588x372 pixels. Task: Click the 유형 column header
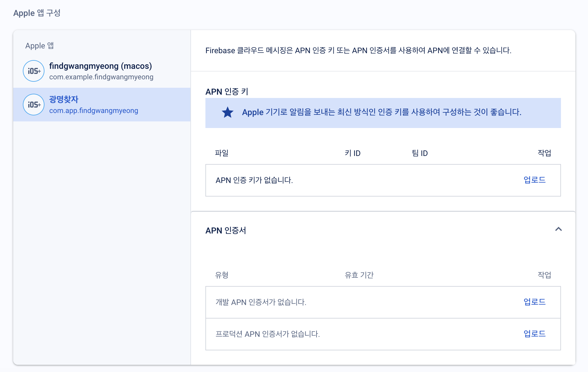(x=222, y=275)
